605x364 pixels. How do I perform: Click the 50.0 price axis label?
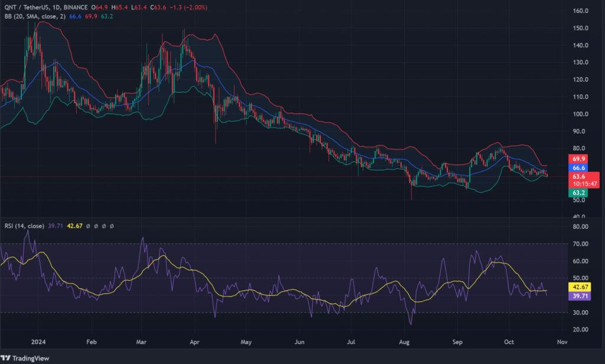579,200
